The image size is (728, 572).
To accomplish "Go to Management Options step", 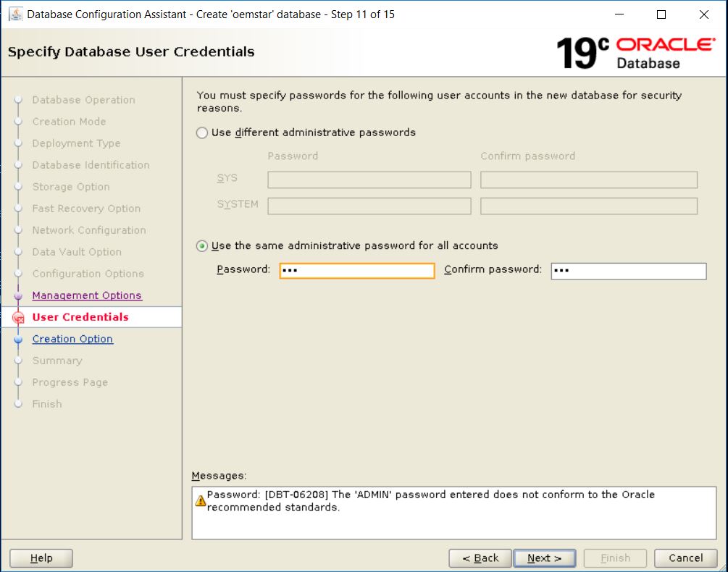I will (x=87, y=295).
